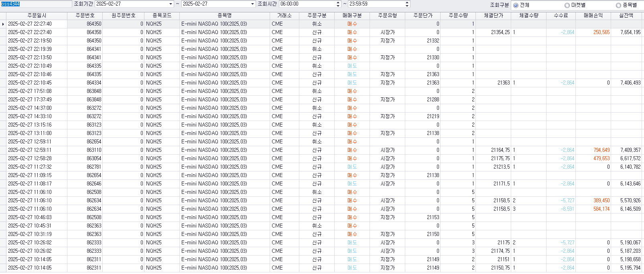
Task: Sort by the 주문일시 column header
Action: coord(37,16)
